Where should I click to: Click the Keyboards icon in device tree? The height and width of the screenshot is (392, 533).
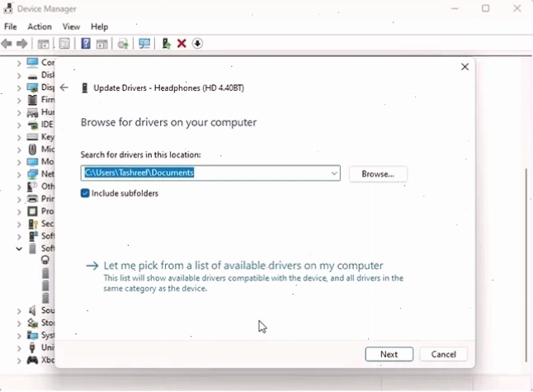32,137
